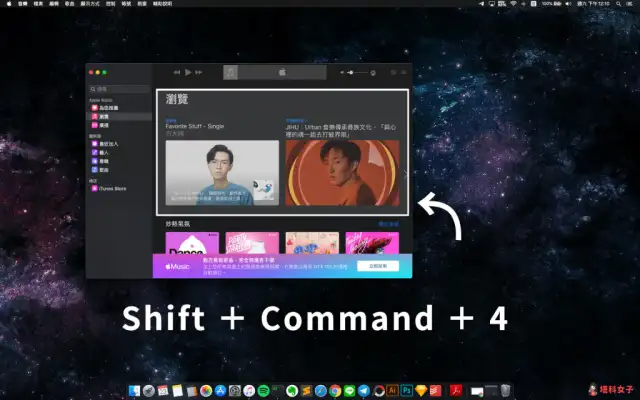Click the blue see-all link beside 炒熱氣氛
The width and height of the screenshot is (640, 400).
(389, 224)
